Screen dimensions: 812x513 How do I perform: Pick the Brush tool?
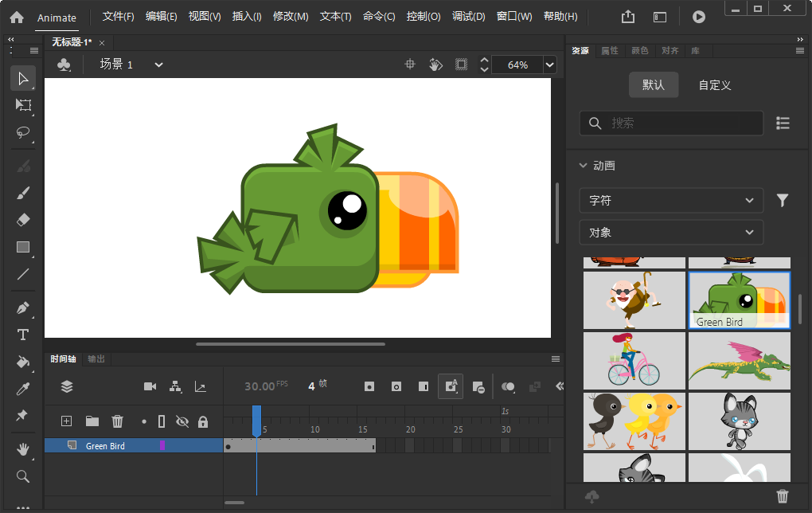[x=23, y=193]
